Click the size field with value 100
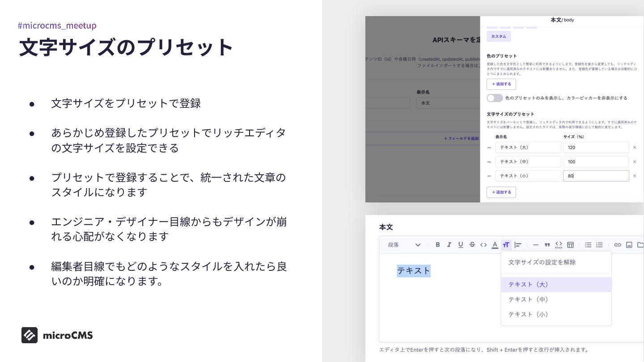Screen dimensions: 644x362 click(596, 162)
